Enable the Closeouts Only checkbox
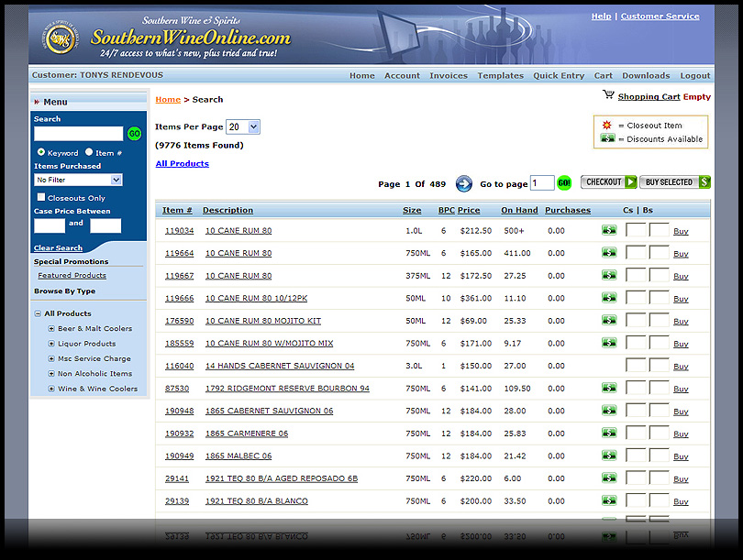 [x=41, y=197]
